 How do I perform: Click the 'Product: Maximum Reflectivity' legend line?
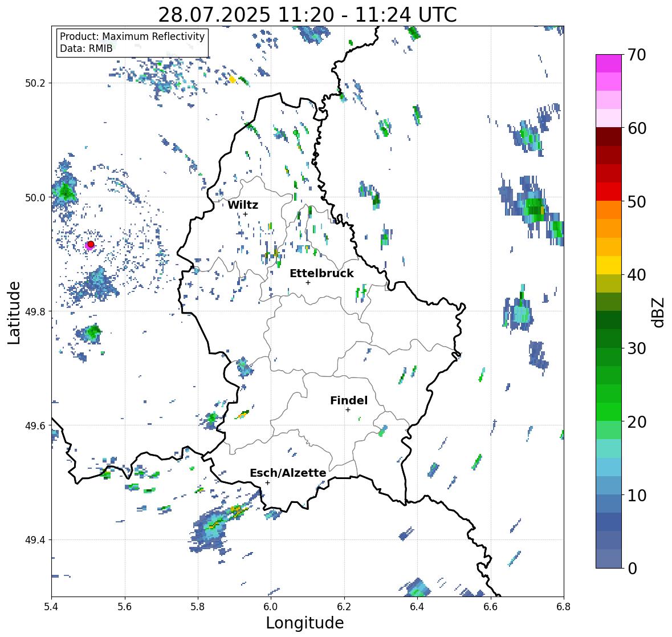132,36
